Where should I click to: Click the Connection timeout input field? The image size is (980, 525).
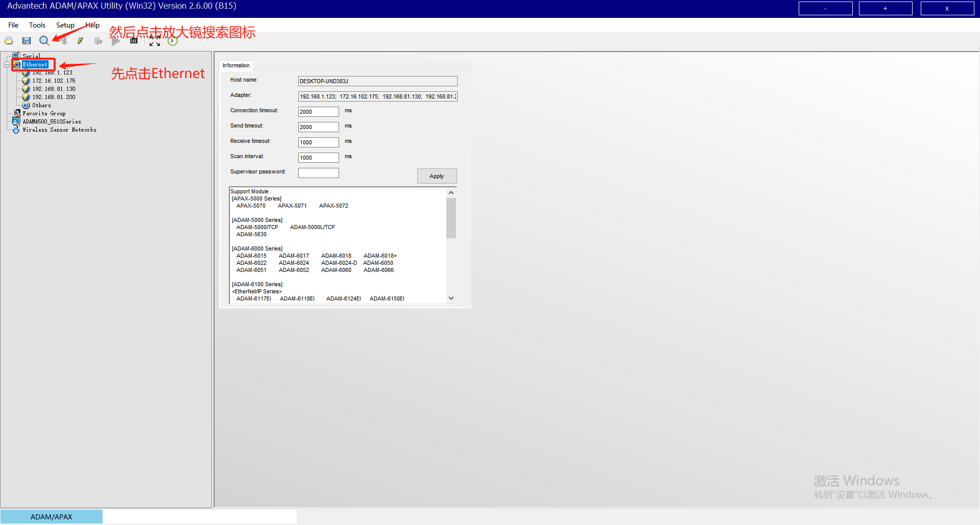pos(318,112)
